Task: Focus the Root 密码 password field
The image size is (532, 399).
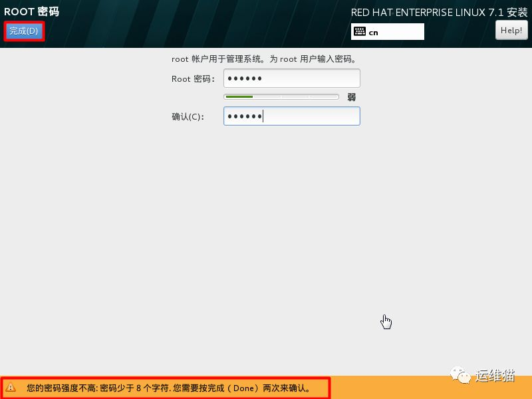Action: point(292,78)
